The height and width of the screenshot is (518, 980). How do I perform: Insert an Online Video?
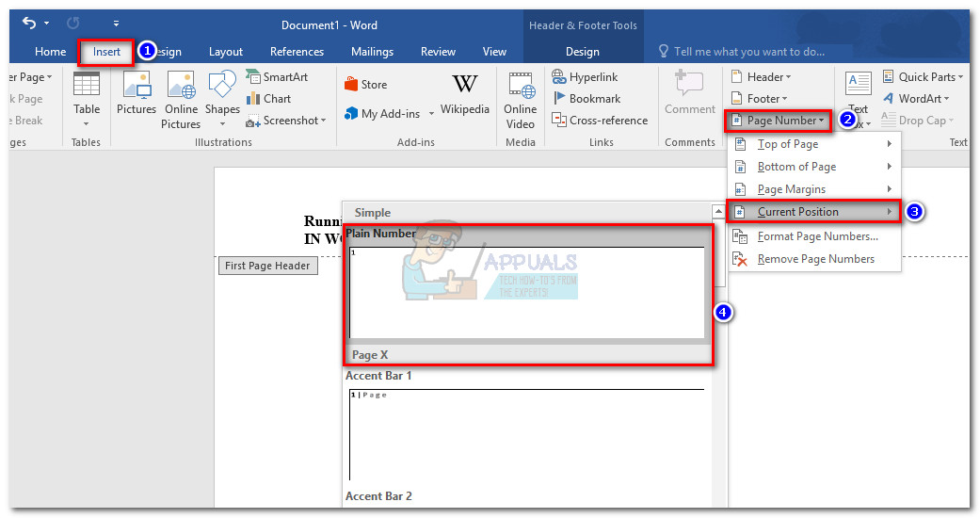(x=520, y=101)
